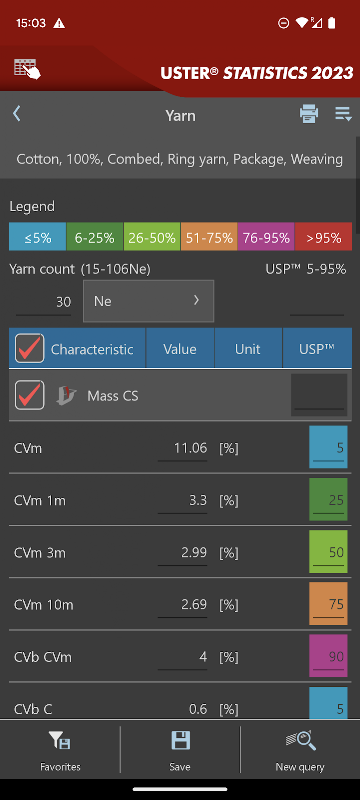Select the USP™ column header
This screenshot has width=360, height=800.
[317, 349]
